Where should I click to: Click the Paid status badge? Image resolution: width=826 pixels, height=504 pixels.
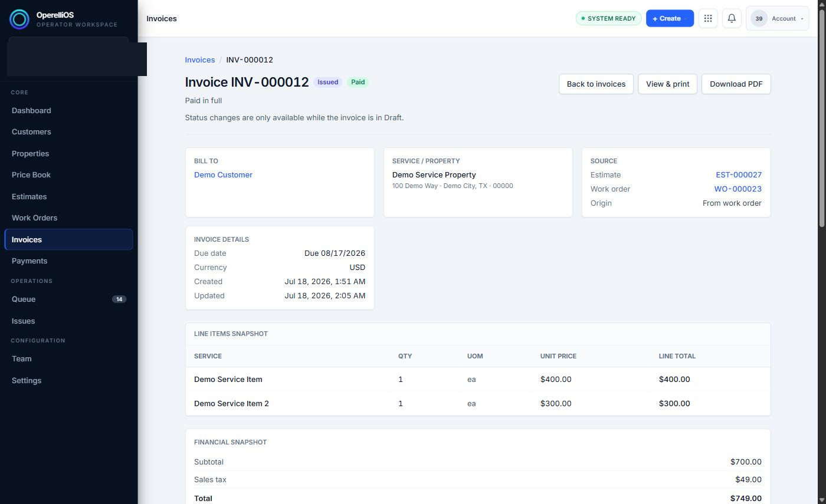coord(358,82)
